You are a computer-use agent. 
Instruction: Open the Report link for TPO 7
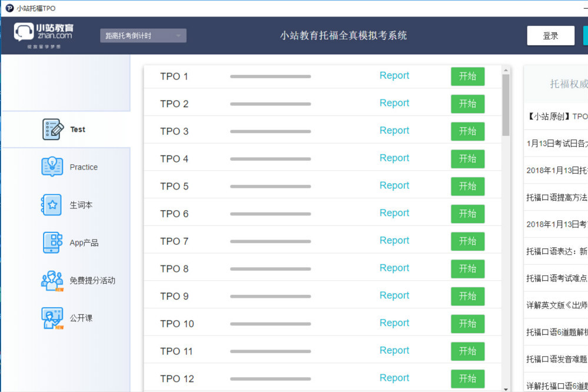[x=394, y=241]
